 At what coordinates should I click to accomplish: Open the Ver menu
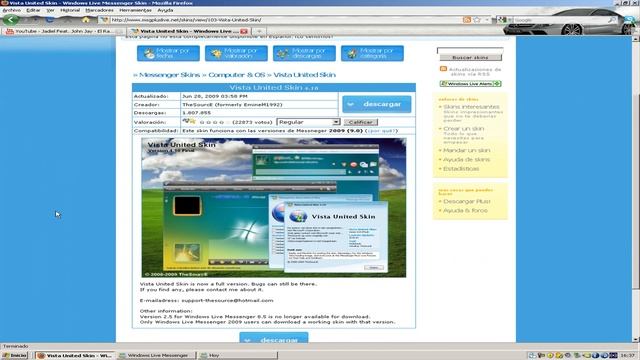50,10
